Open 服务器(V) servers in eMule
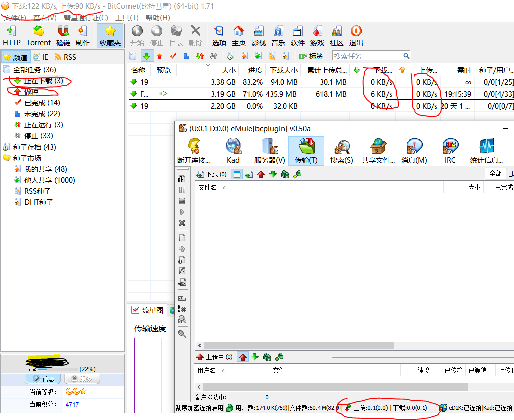The image size is (514, 420). coord(270,151)
